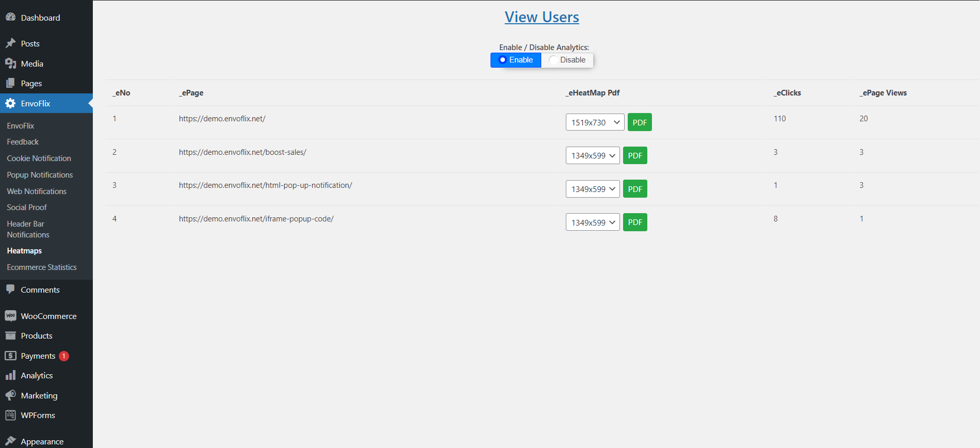Open the EnvoFlix submenu entry
The width and height of the screenshot is (980, 448).
[21, 126]
